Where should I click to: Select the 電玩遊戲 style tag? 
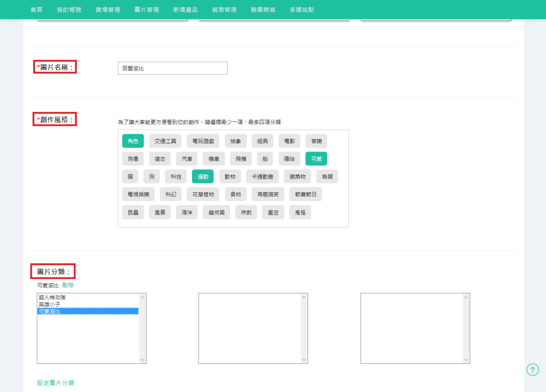[x=206, y=141]
